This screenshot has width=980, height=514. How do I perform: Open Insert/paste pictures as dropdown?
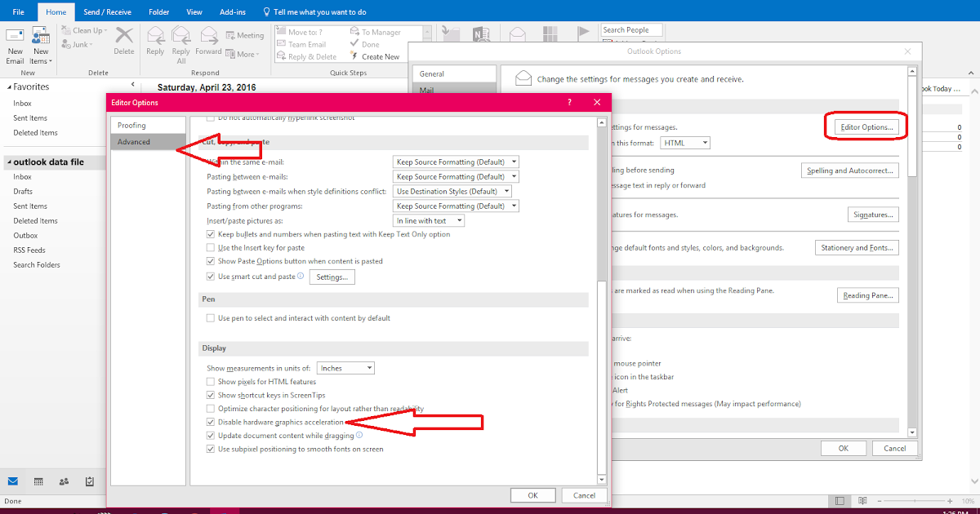pos(429,220)
